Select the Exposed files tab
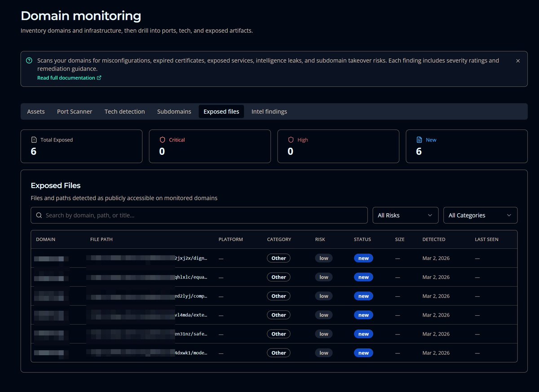 pos(221,111)
